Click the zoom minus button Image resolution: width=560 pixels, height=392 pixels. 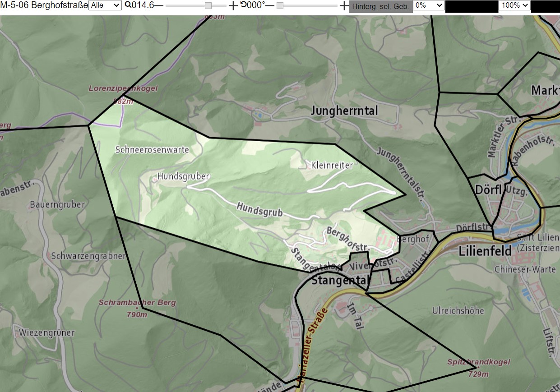coord(158,5)
